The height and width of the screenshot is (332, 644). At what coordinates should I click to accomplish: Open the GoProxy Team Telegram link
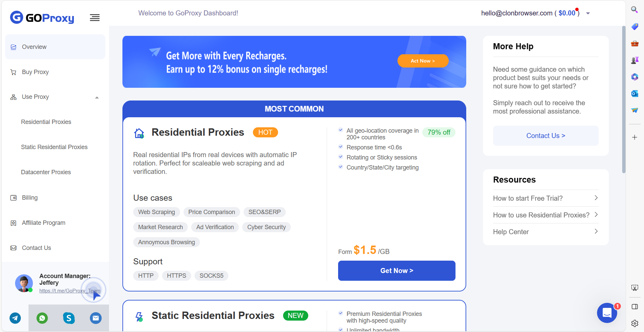70,291
